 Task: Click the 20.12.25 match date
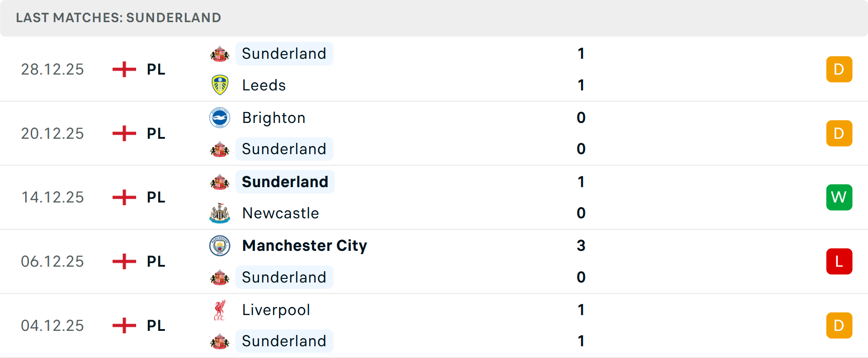point(52,133)
